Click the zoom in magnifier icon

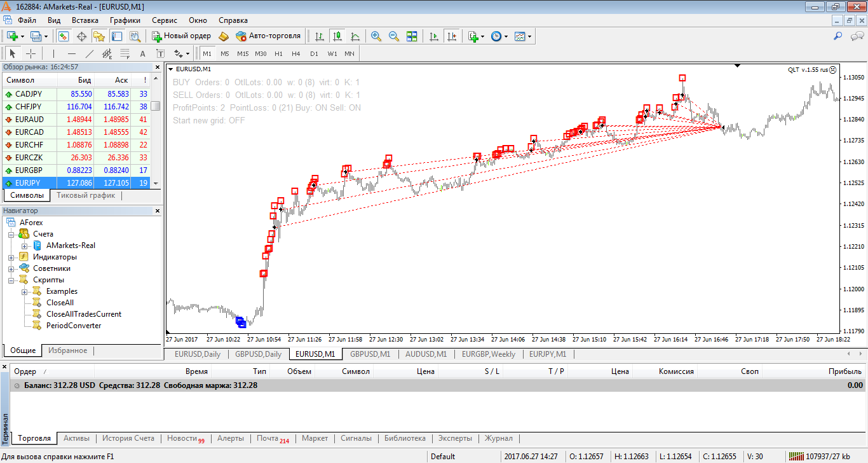click(x=376, y=36)
